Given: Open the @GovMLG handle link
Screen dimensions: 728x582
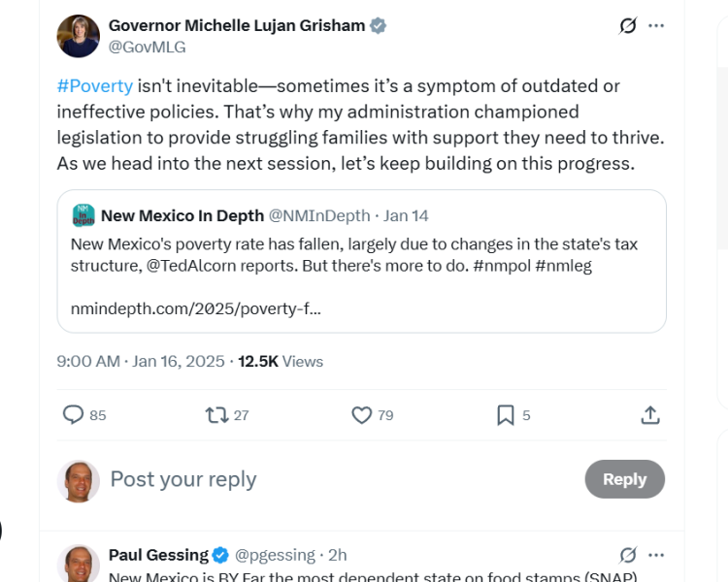Looking at the screenshot, I should coord(147,47).
